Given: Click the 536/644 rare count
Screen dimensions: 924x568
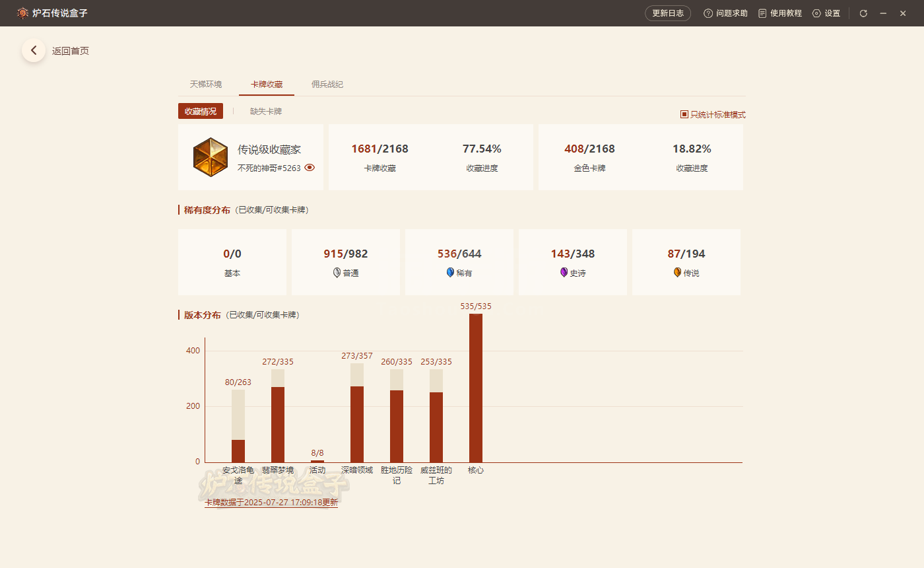Looking at the screenshot, I should (x=459, y=254).
